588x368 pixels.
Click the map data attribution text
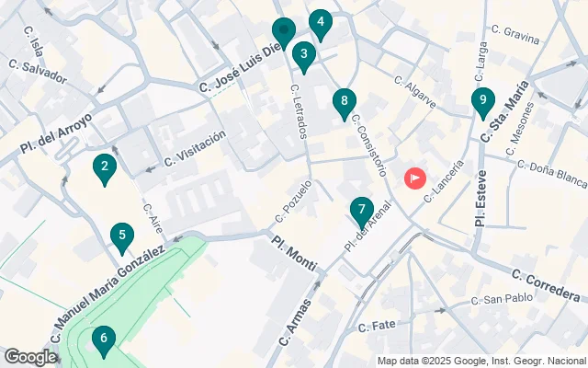(x=481, y=362)
